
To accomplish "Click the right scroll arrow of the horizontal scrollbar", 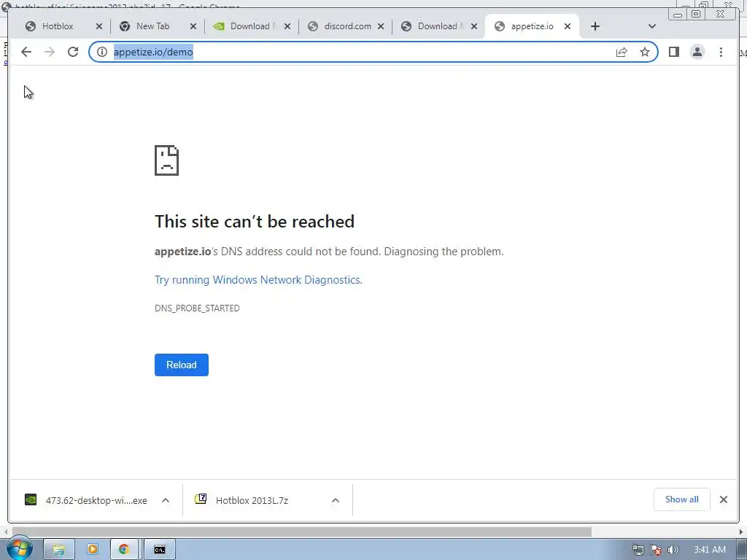I will 741,531.
